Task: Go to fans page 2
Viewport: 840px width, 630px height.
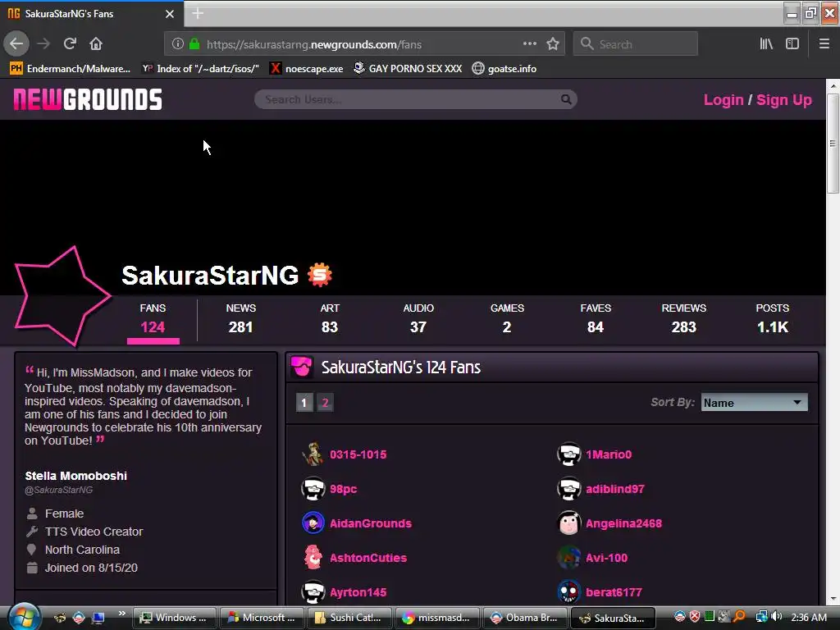Action: pos(325,402)
